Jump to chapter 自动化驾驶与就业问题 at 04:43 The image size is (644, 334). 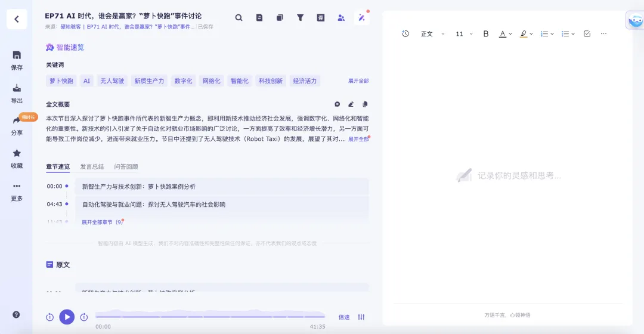tap(221, 205)
